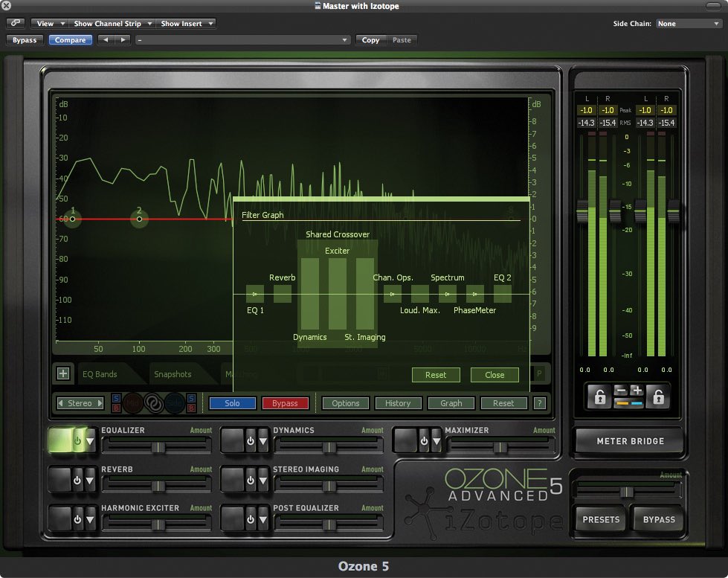Screen dimensions: 728x578
Task: Click the global Ozone Bypass button
Action: coord(659,519)
